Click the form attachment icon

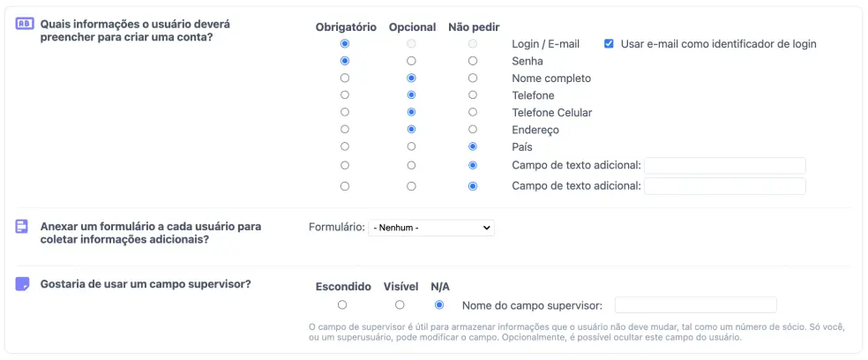23,227
